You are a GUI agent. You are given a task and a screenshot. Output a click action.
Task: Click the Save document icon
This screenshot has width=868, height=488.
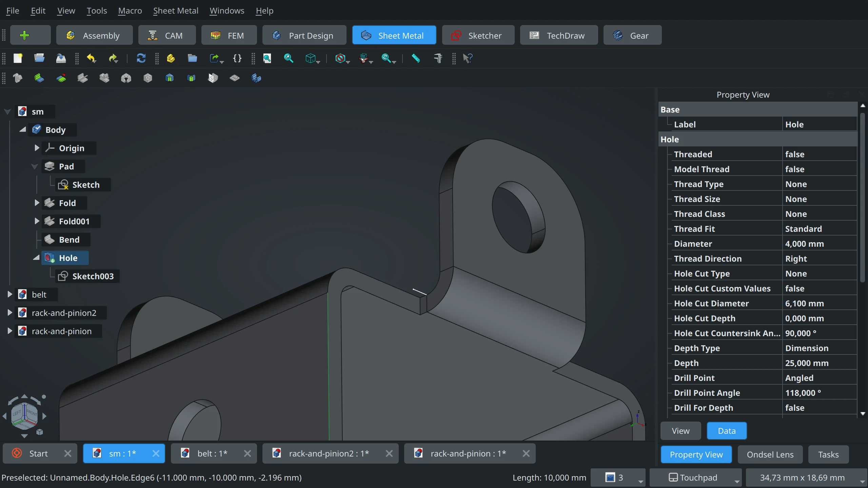61,58
